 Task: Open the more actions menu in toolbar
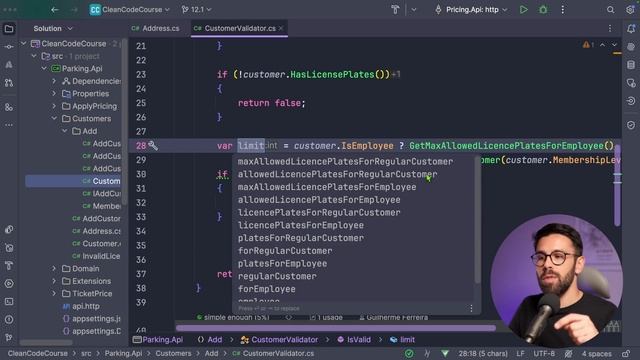tap(562, 9)
